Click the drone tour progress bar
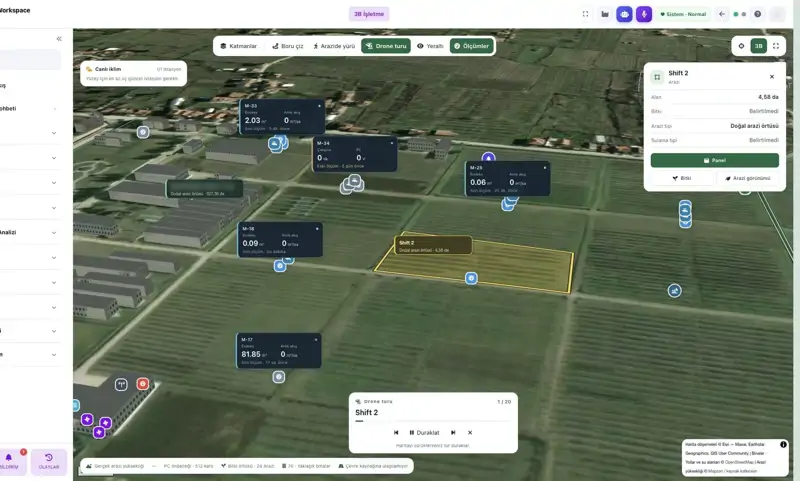Screen dimensions: 800x481 433,421
